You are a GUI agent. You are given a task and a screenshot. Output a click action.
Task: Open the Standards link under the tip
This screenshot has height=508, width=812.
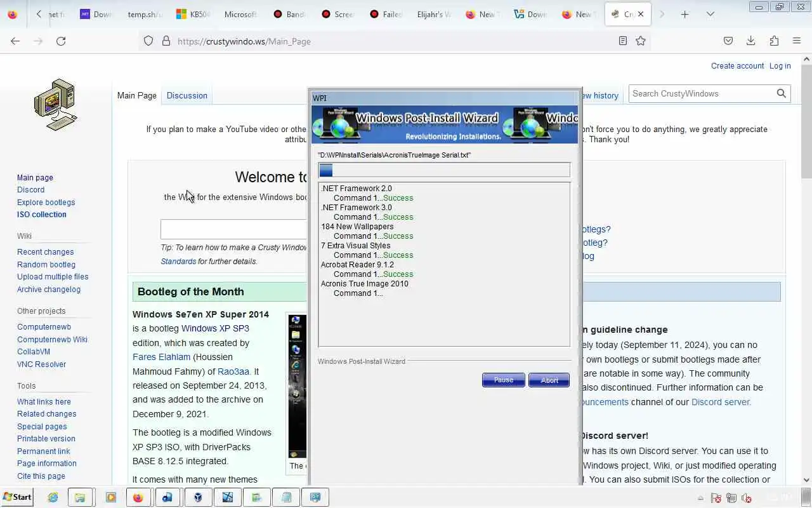tap(178, 262)
